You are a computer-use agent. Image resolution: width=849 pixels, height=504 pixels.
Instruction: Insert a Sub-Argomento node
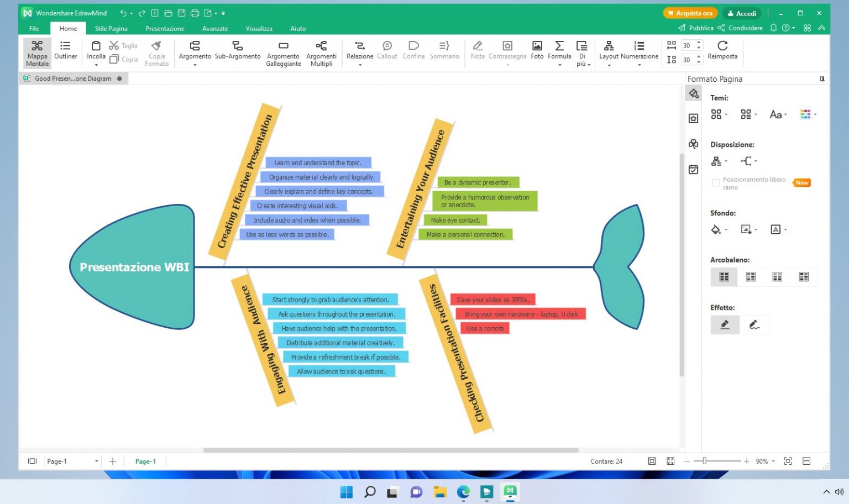pos(238,52)
